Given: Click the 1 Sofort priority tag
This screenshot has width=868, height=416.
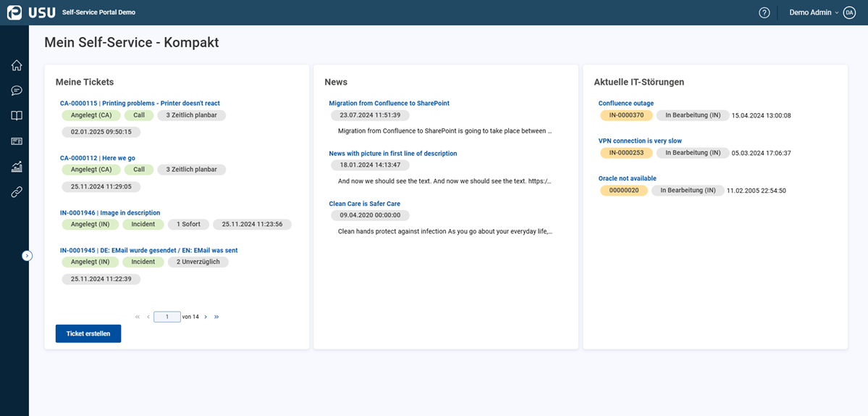Looking at the screenshot, I should [x=188, y=225].
